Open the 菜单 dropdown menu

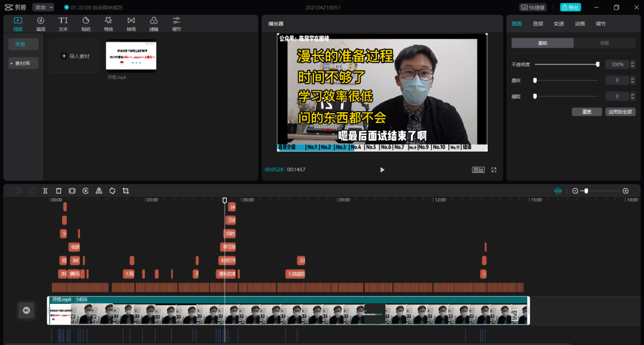(x=44, y=7)
